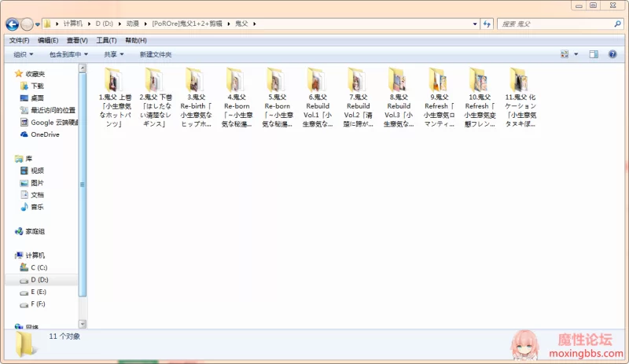Viewport: 629px width, 364px height.
Task: Select folder icon 1.鬼父 上巻
Action: coord(114,79)
